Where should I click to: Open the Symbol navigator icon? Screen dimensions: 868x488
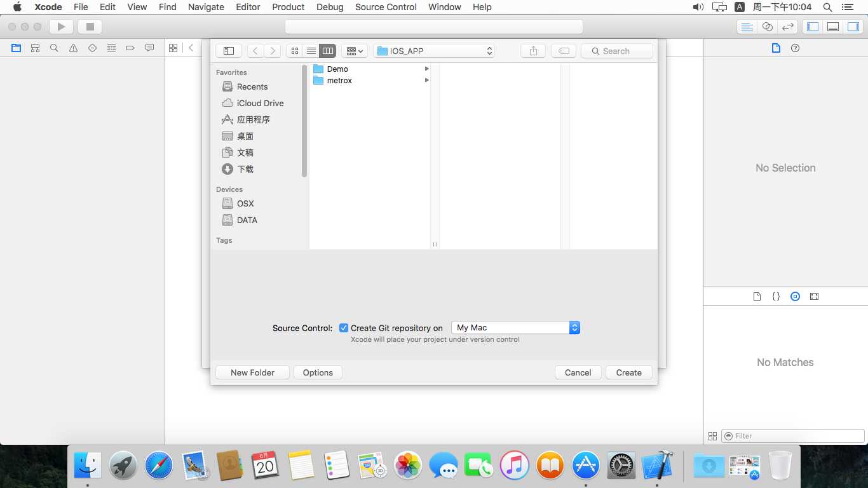coord(36,48)
